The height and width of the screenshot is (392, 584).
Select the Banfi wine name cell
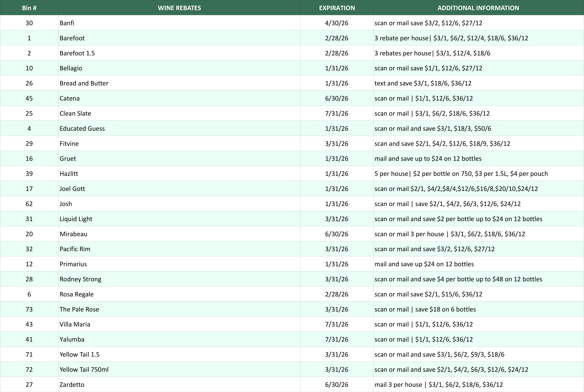[x=67, y=23]
